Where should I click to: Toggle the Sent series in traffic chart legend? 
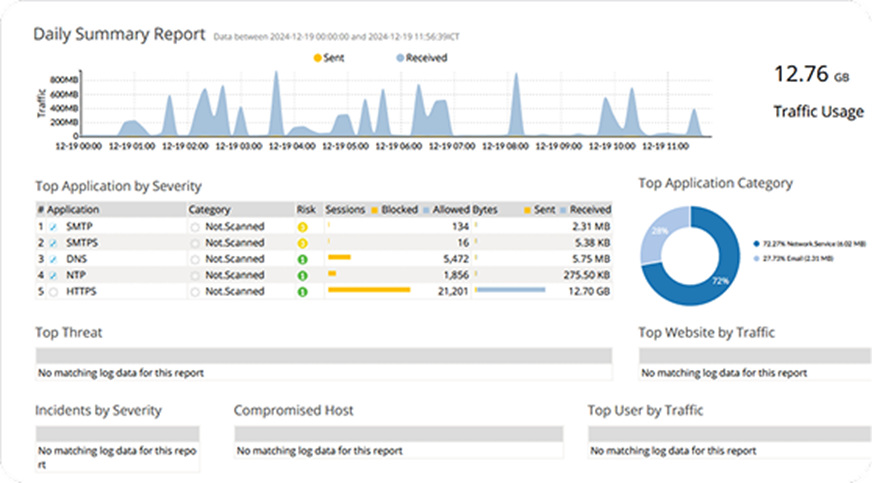click(329, 58)
